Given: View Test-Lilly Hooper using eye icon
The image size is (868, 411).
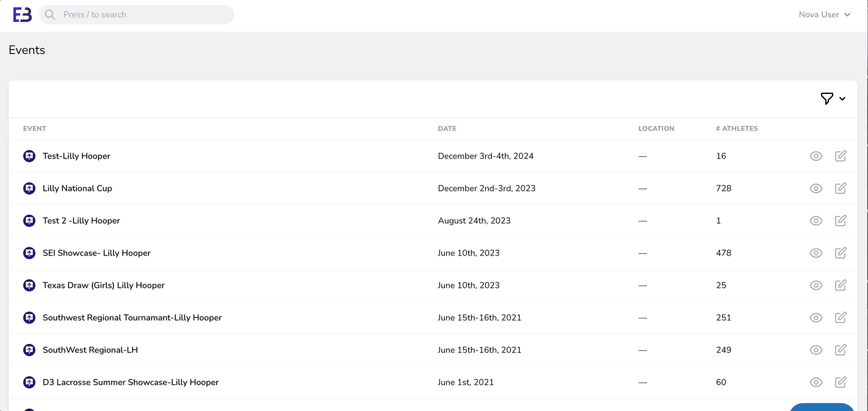Looking at the screenshot, I should [x=816, y=156].
